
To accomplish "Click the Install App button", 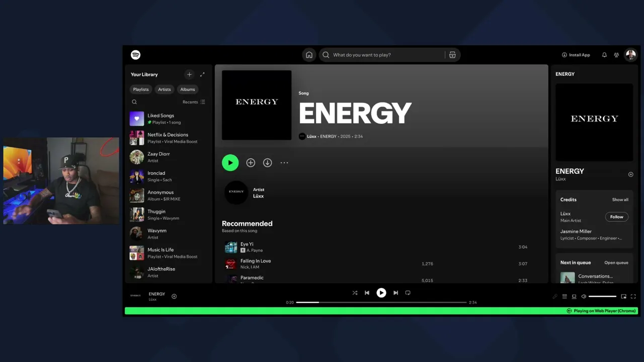I will (576, 55).
